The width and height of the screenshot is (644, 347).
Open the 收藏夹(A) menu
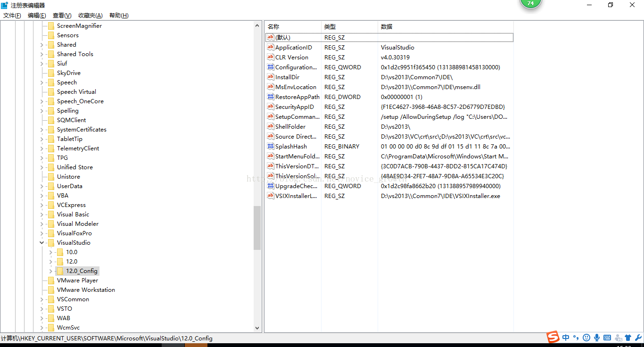pos(90,16)
